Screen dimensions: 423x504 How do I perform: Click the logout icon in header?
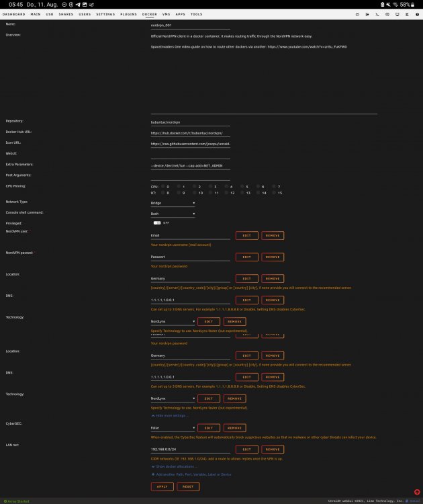tap(367, 15)
